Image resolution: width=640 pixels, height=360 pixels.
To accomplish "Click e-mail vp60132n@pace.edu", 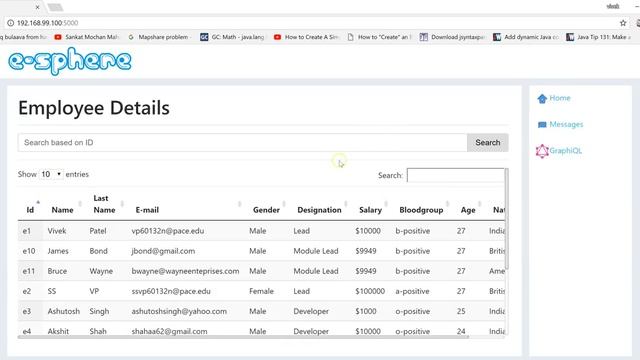I will pyautogui.click(x=167, y=231).
